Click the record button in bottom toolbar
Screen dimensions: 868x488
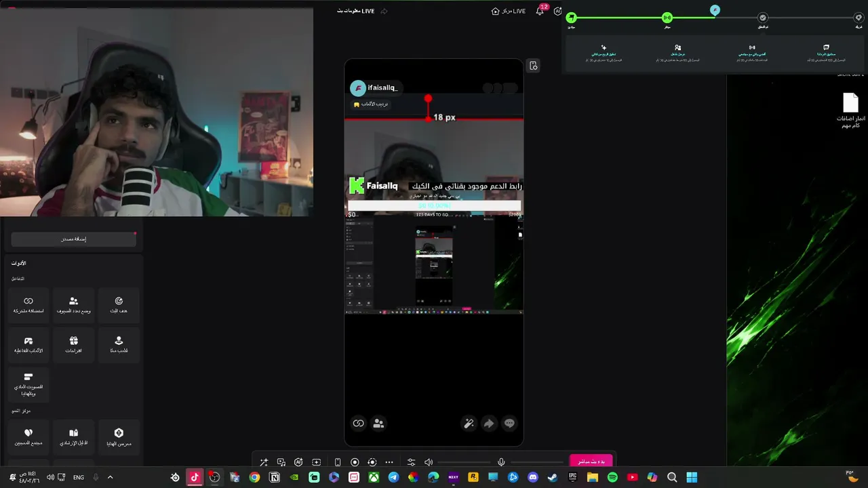click(x=355, y=462)
